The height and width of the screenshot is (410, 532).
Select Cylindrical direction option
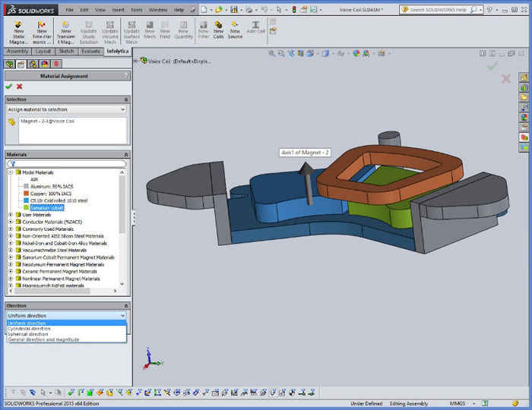(x=27, y=328)
